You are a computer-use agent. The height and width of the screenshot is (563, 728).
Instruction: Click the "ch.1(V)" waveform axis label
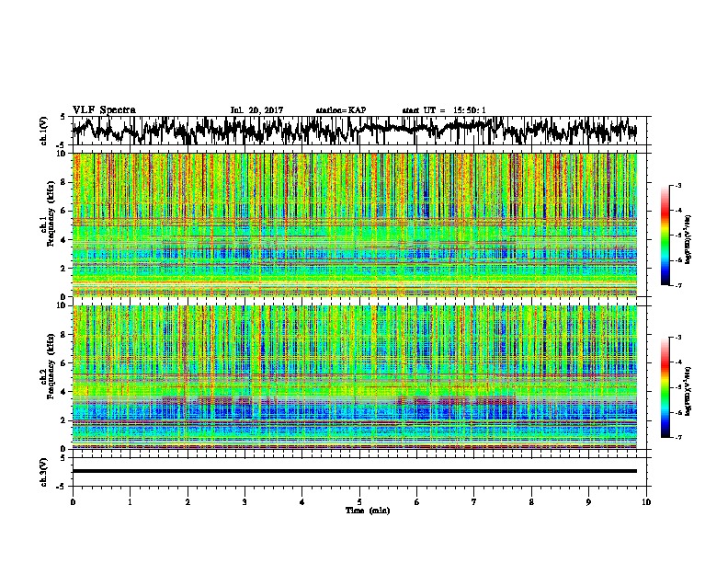pyautogui.click(x=44, y=131)
